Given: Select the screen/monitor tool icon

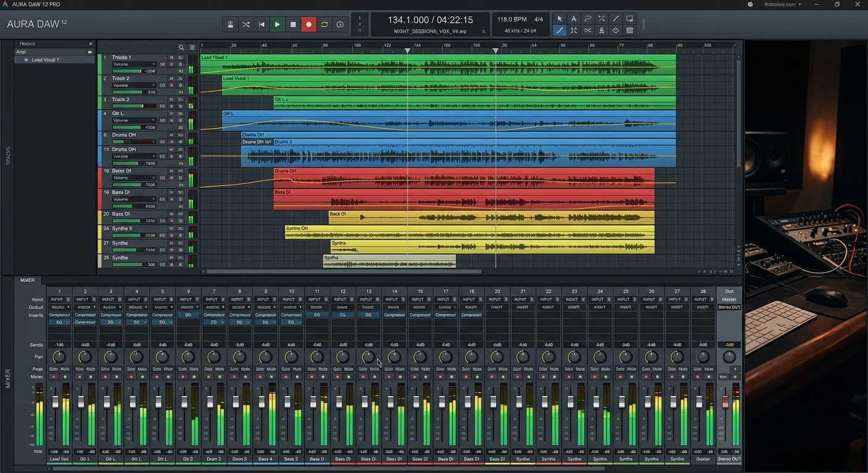Looking at the screenshot, I should [629, 18].
